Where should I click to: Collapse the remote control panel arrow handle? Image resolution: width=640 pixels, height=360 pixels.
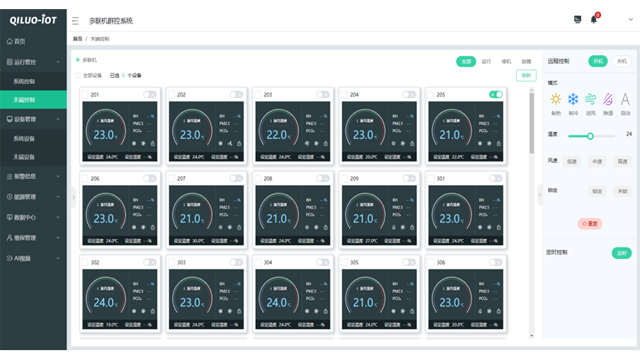(x=540, y=195)
